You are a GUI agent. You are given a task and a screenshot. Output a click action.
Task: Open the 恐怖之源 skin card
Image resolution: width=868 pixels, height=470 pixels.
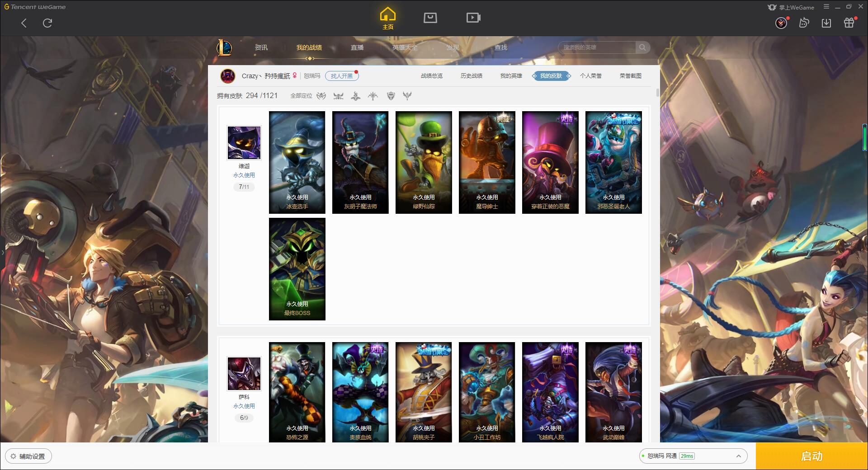click(297, 392)
